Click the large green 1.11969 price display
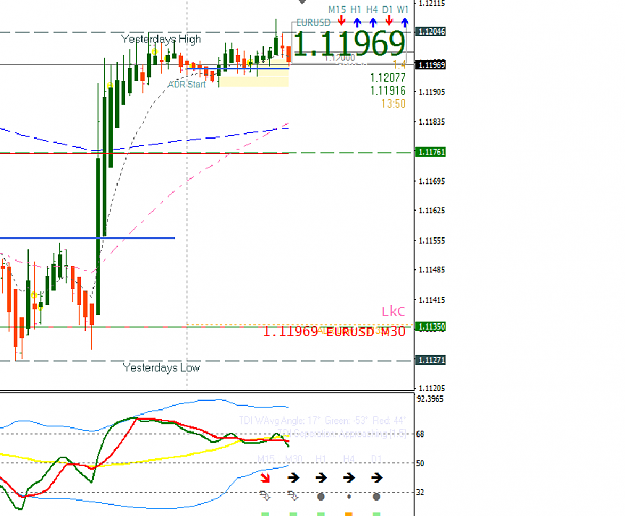The width and height of the screenshot is (625, 516). pos(350,43)
